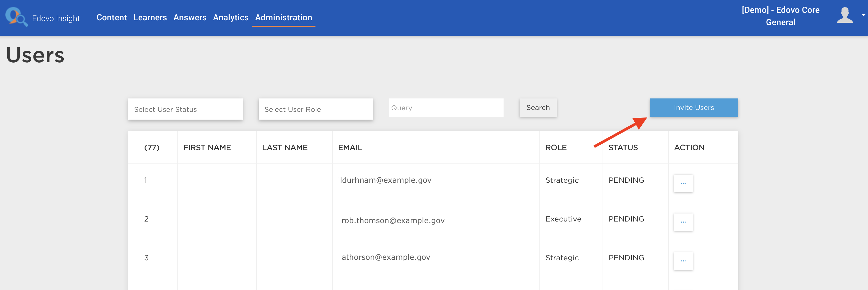Open the user profile avatar menu

[844, 16]
